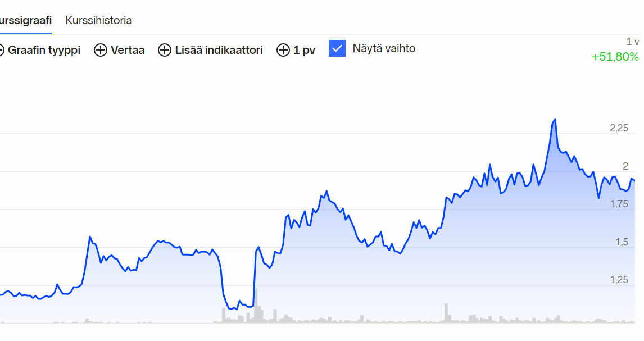This screenshot has height=341, width=644.
Task: Click the plus icon beside Vertaa
Action: point(100,50)
